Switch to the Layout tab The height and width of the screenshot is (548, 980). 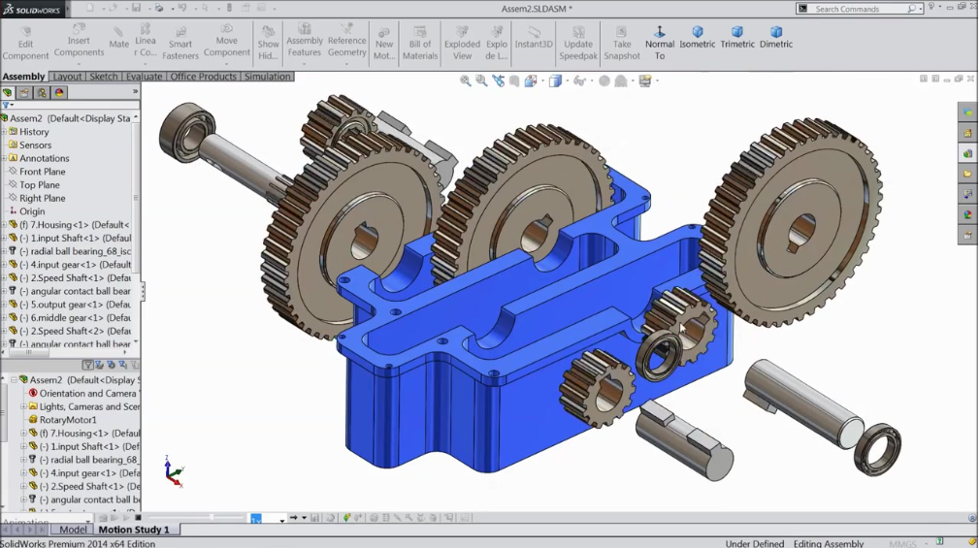(x=67, y=77)
